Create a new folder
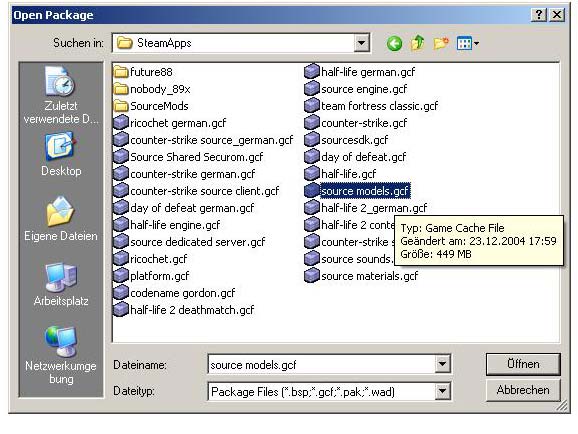 point(441,44)
